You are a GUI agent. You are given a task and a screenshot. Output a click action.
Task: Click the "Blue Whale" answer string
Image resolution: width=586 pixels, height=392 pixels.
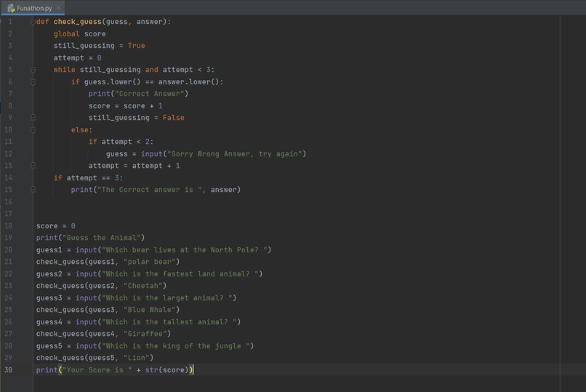click(x=150, y=310)
